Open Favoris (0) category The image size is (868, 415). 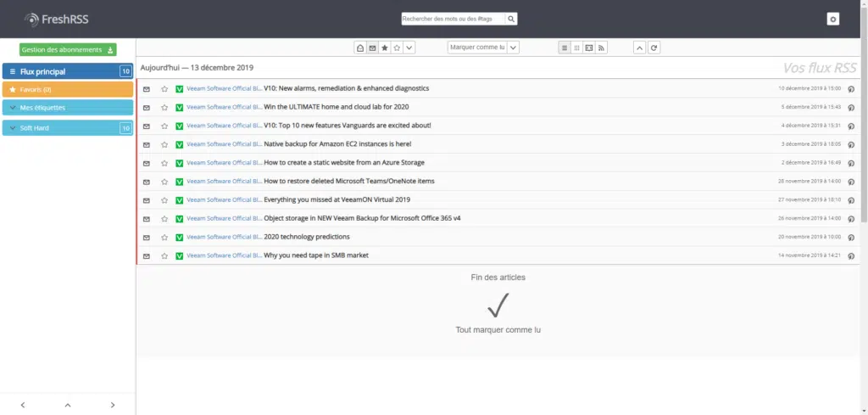tap(68, 89)
